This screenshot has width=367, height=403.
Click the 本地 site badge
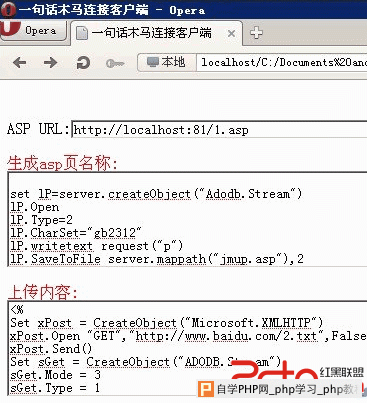[x=166, y=62]
